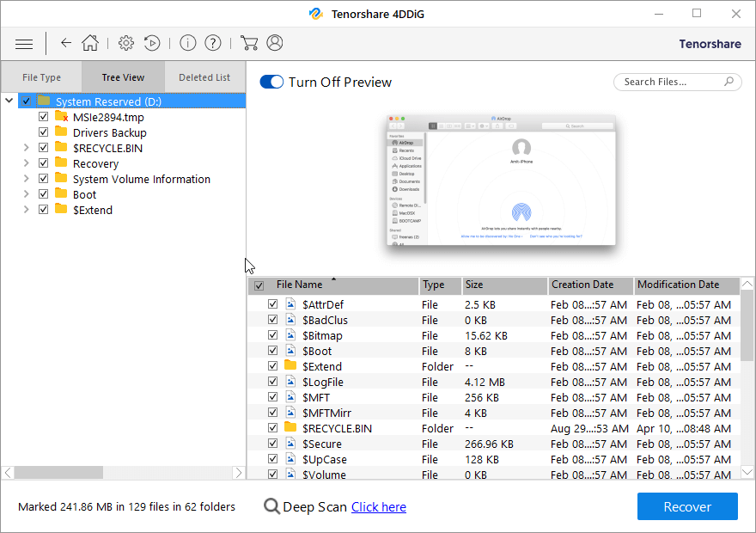Return to the home screen icon
The image size is (756, 533).
[89, 43]
